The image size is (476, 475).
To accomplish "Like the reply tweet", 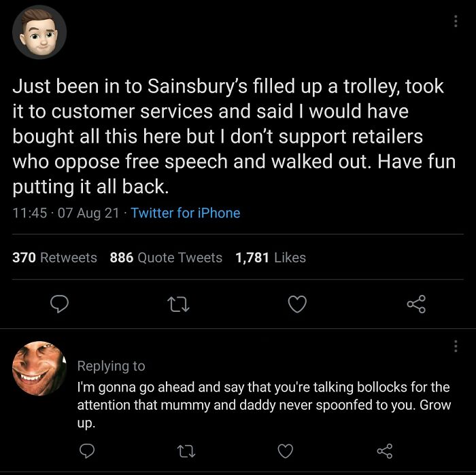I will (x=286, y=451).
